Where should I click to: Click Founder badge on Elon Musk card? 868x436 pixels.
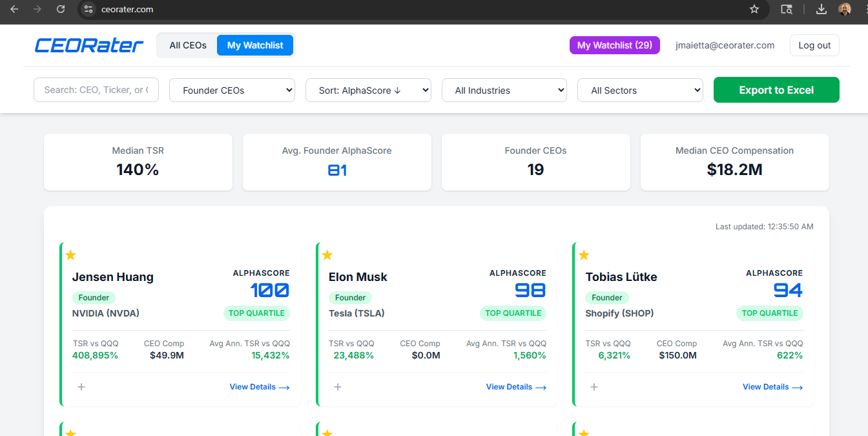(351, 298)
